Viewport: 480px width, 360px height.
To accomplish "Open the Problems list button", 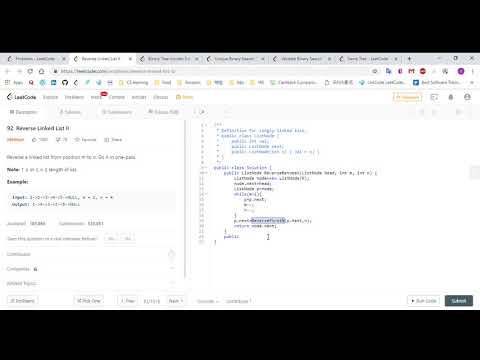I will tap(22, 301).
